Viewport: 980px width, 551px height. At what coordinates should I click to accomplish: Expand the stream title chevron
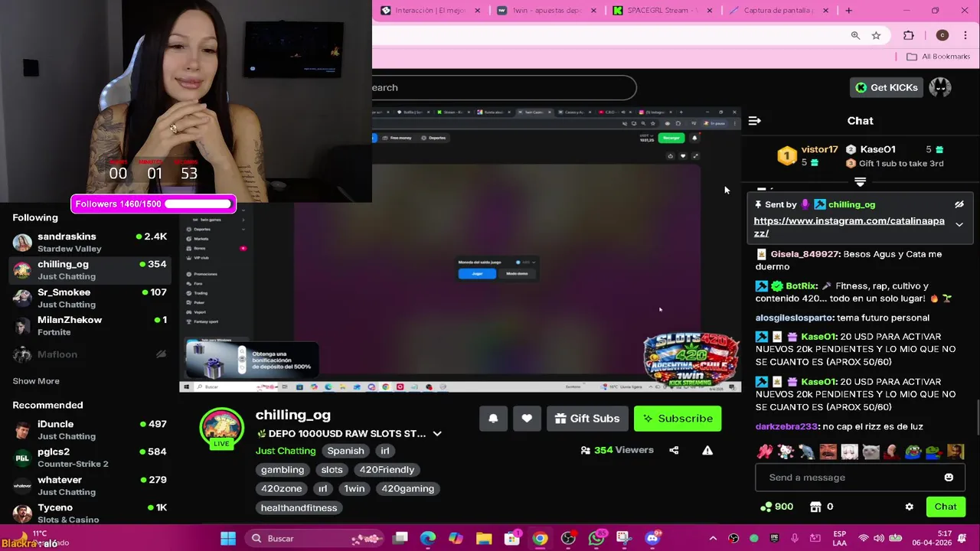pos(437,434)
